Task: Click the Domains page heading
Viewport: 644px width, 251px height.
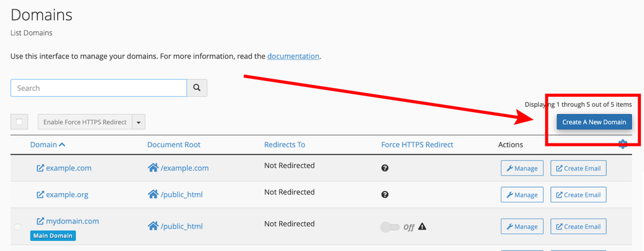Action: point(42,16)
